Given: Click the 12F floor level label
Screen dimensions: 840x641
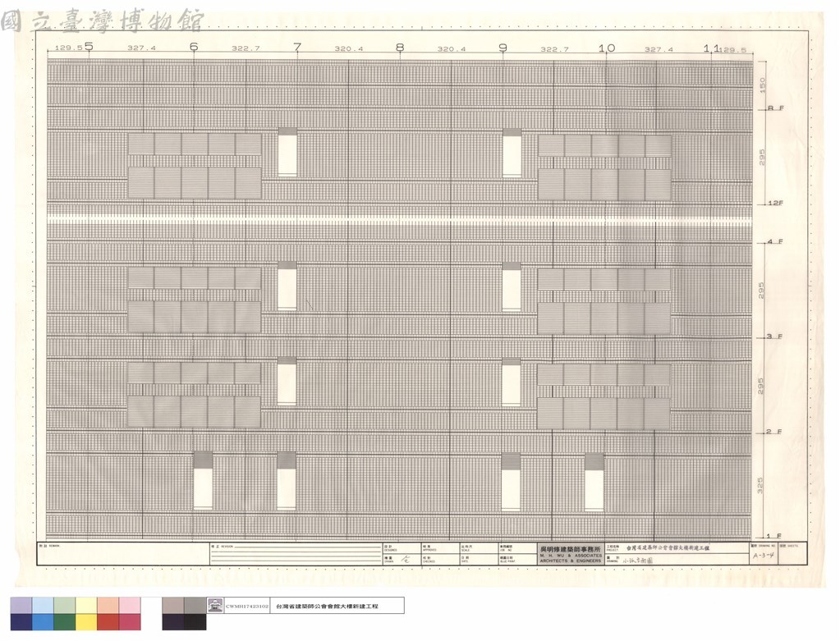Looking at the screenshot, I should (775, 203).
